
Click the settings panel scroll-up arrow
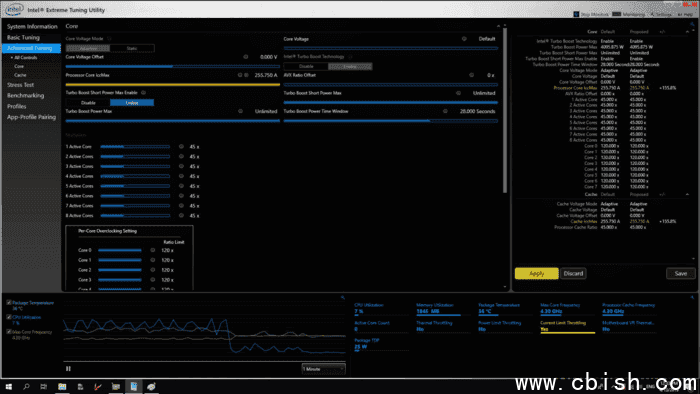pyautogui.click(x=505, y=26)
